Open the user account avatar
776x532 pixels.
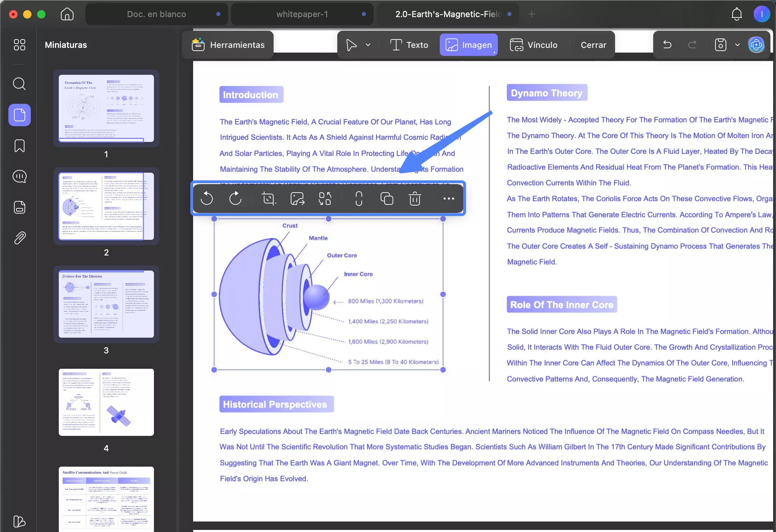(762, 14)
